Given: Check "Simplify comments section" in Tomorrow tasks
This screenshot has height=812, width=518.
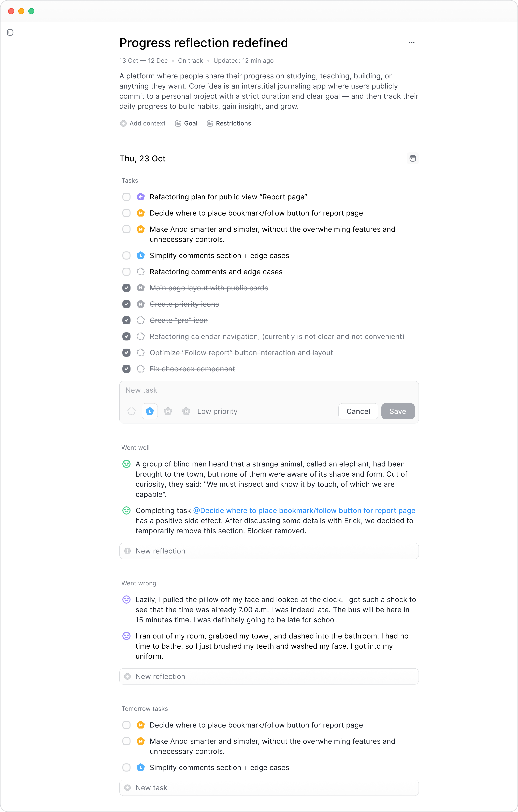Looking at the screenshot, I should tap(126, 767).
